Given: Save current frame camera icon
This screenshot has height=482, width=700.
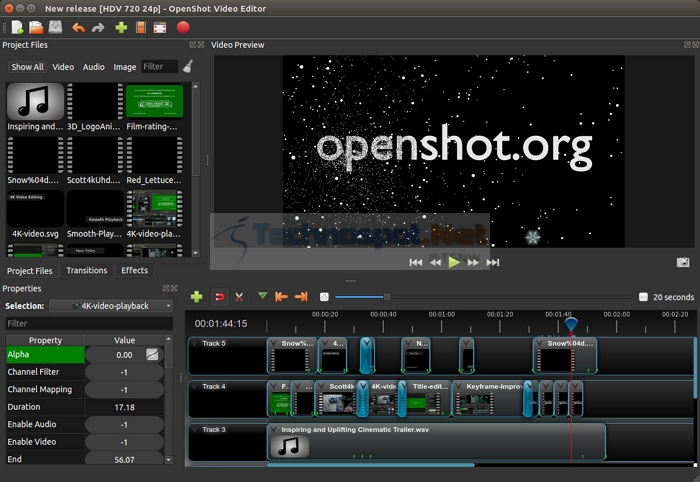Looking at the screenshot, I should (683, 262).
